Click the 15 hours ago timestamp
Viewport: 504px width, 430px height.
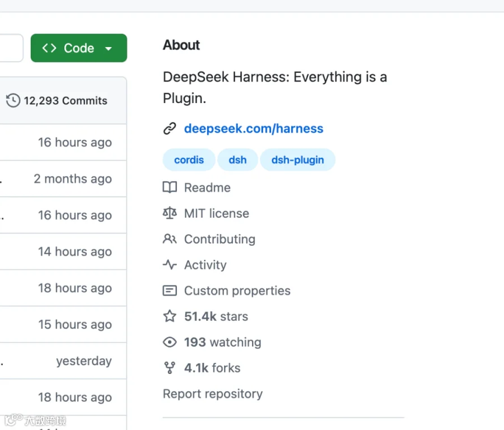(x=75, y=325)
